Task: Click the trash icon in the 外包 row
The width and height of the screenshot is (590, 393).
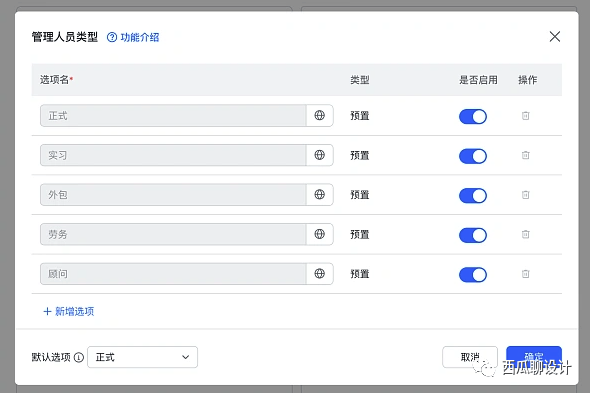Action: 526,195
